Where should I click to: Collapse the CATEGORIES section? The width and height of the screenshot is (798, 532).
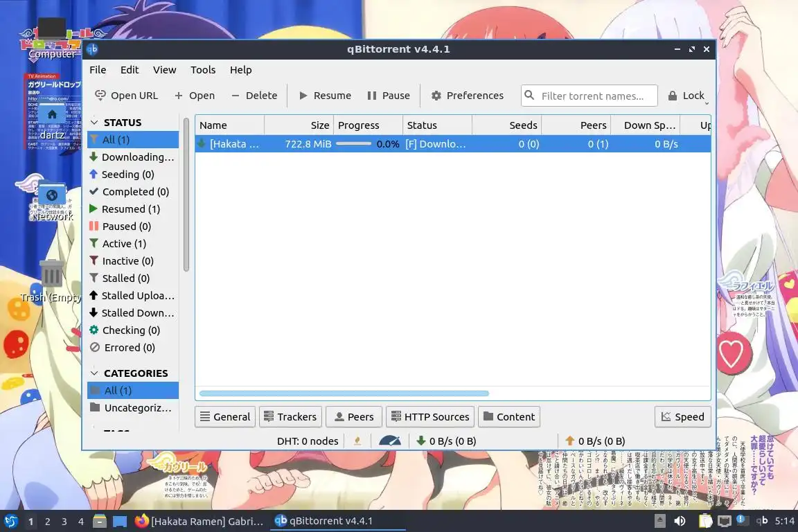point(94,373)
